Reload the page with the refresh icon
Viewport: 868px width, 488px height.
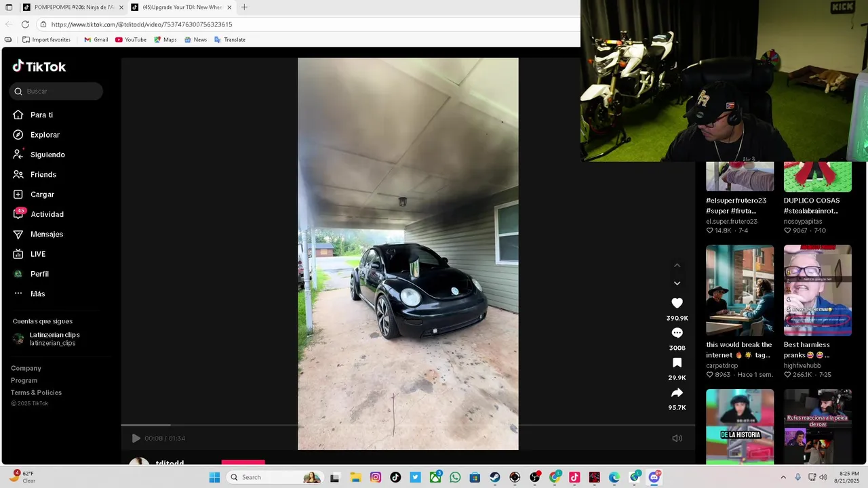(25, 24)
